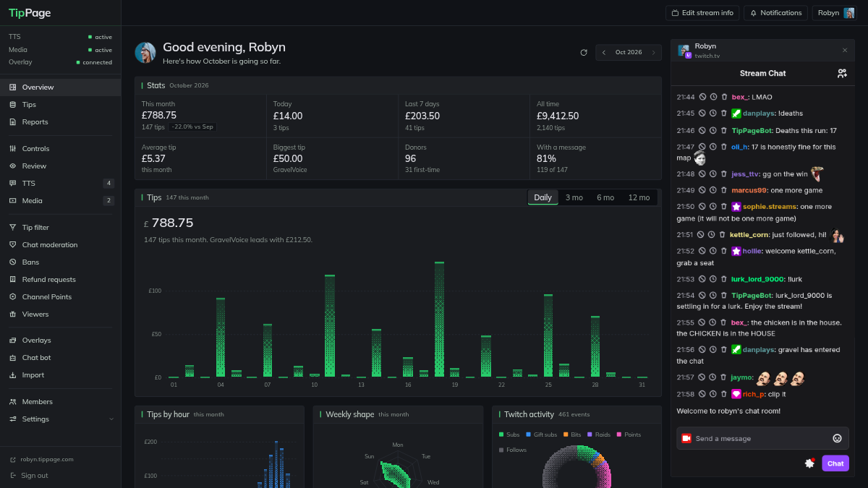Delete the TipPageBot 21:46 message
The height and width of the screenshot is (488, 868).
[724, 131]
